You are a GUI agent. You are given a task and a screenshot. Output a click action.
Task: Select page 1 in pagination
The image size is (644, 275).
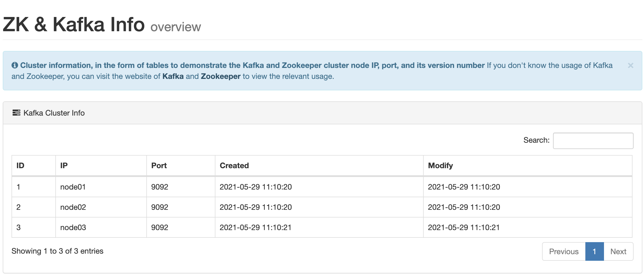pos(594,251)
